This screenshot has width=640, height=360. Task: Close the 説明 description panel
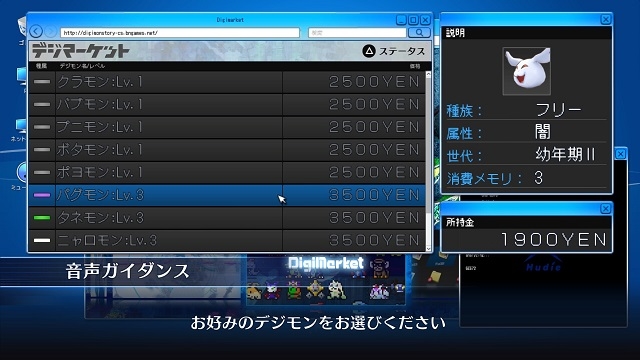click(x=606, y=19)
